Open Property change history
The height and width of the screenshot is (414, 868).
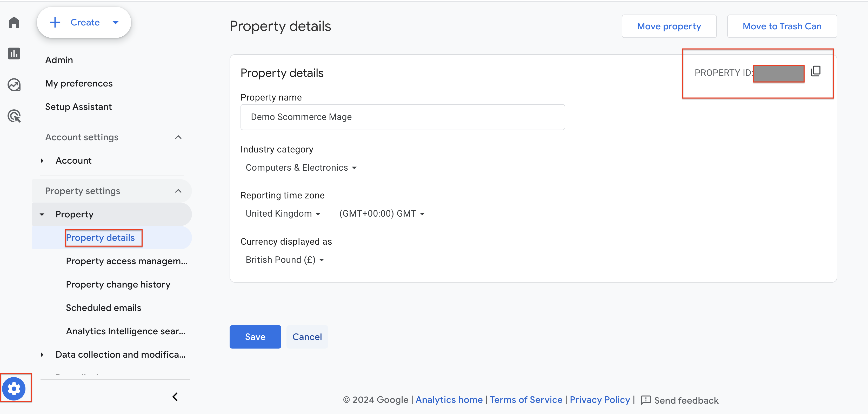[x=118, y=284]
